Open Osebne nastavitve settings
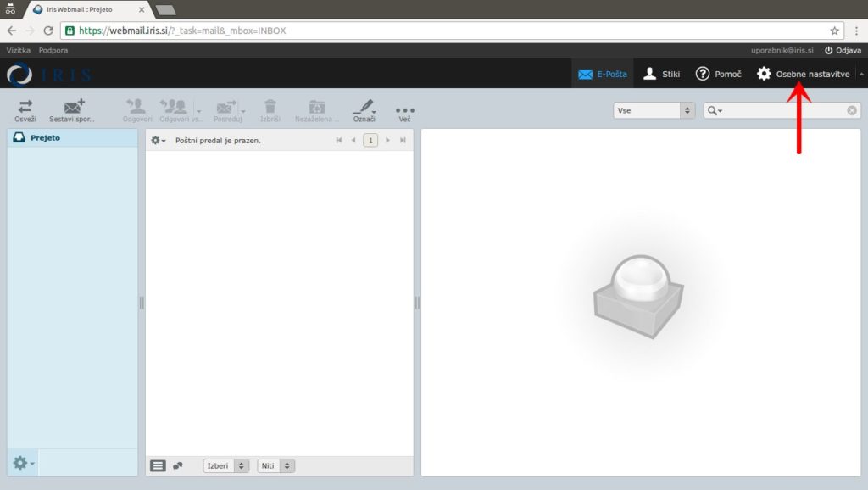868x490 pixels. click(803, 74)
